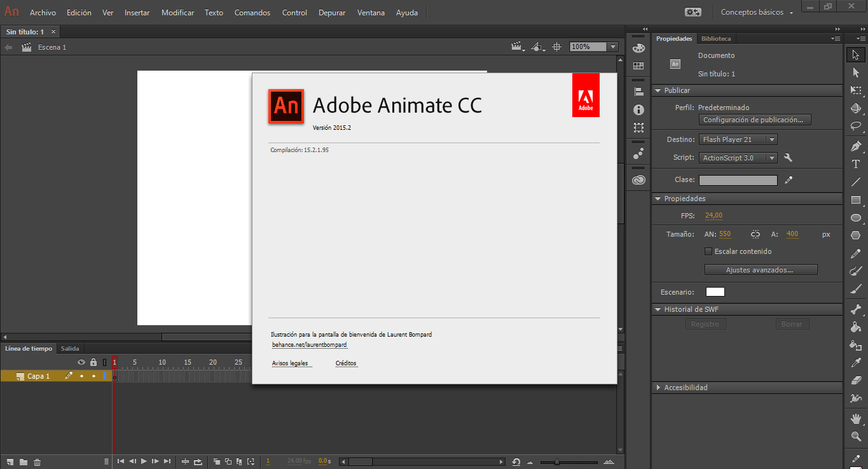The width and height of the screenshot is (868, 469).
Task: Open Créditos link in about dialog
Action: coord(346,363)
